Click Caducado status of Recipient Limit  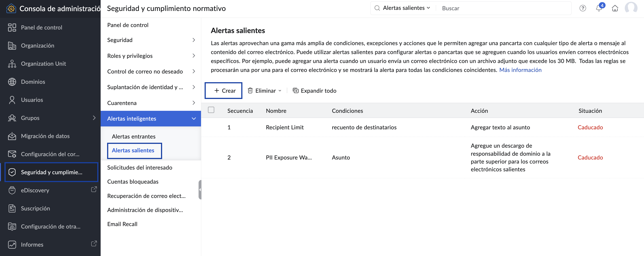[590, 127]
